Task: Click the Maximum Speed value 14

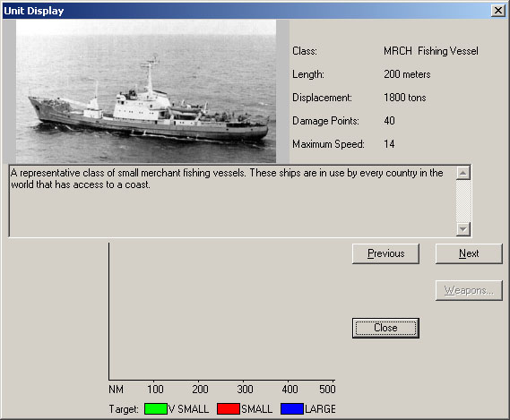Action: 389,144
